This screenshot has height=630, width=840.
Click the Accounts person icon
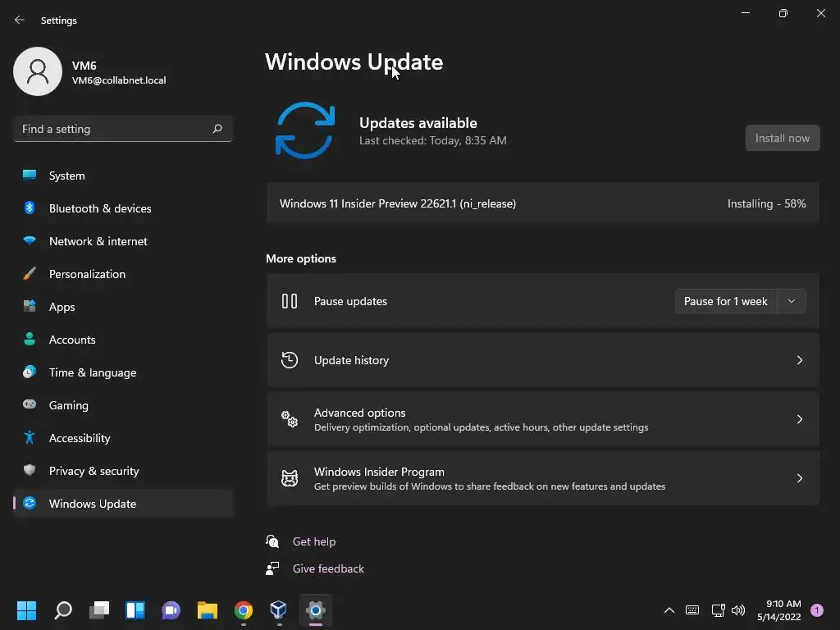coord(30,339)
